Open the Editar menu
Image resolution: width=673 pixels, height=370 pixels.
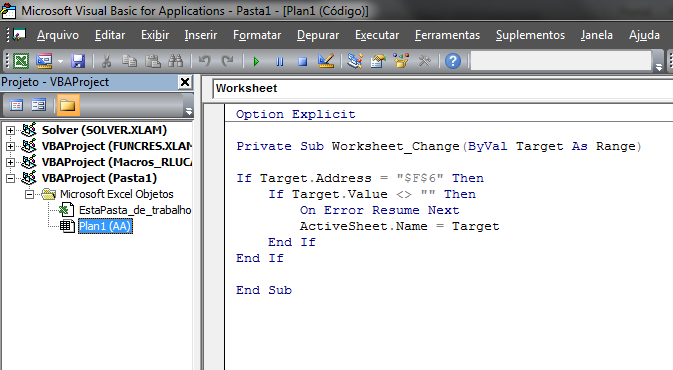[x=110, y=35]
